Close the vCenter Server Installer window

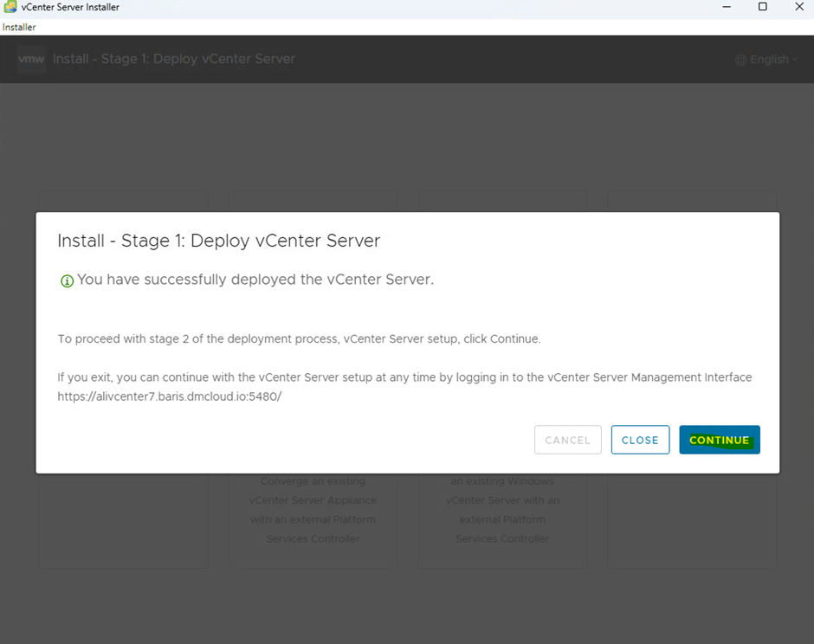pyautogui.click(x=798, y=7)
